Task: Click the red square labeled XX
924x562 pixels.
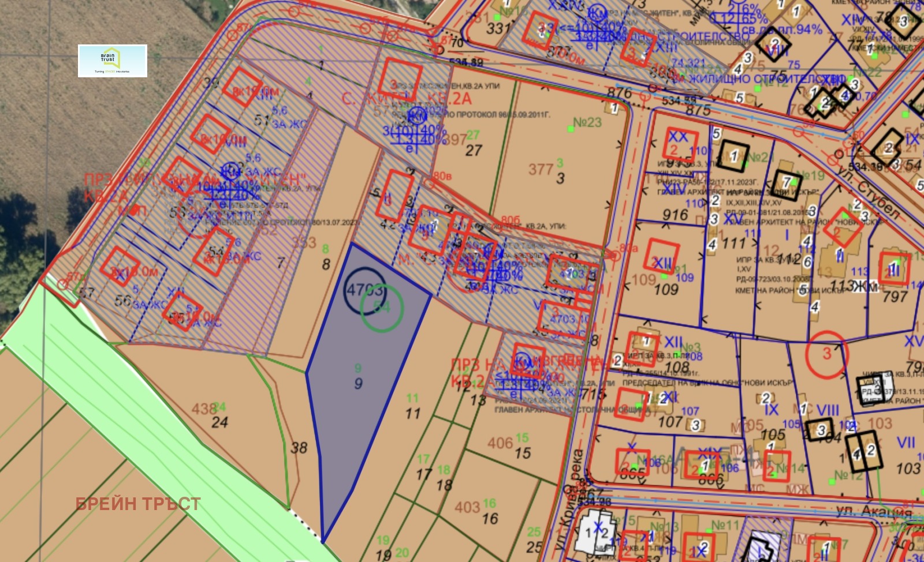Action: pyautogui.click(x=680, y=144)
